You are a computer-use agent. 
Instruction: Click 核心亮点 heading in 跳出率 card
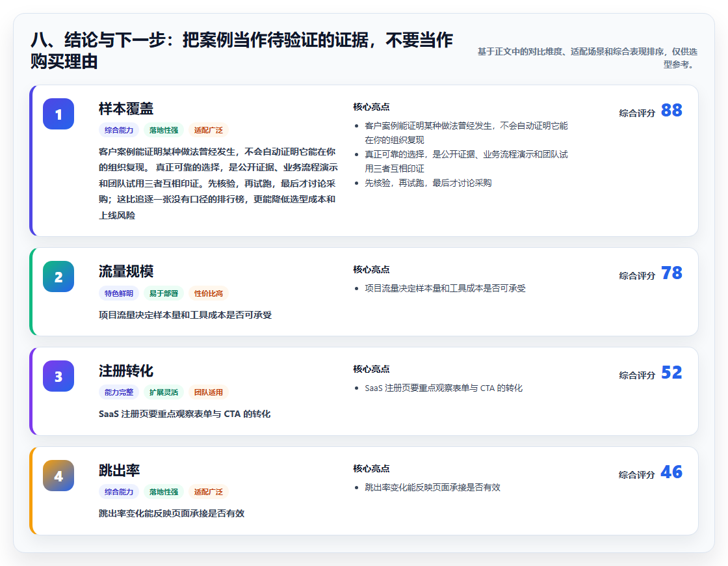(371, 468)
